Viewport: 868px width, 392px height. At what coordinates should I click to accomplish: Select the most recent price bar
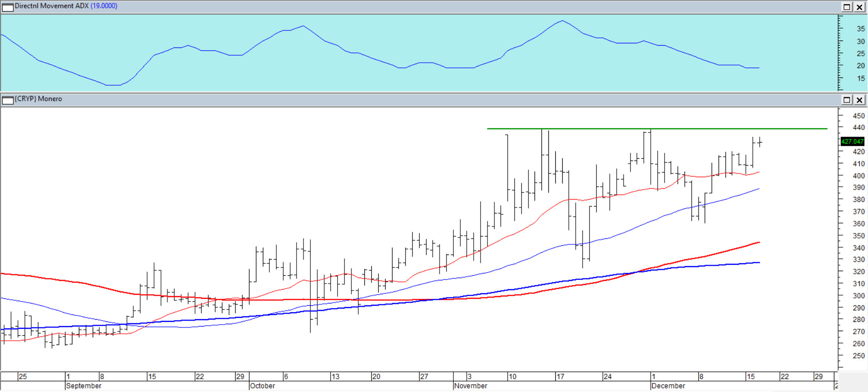coord(760,142)
